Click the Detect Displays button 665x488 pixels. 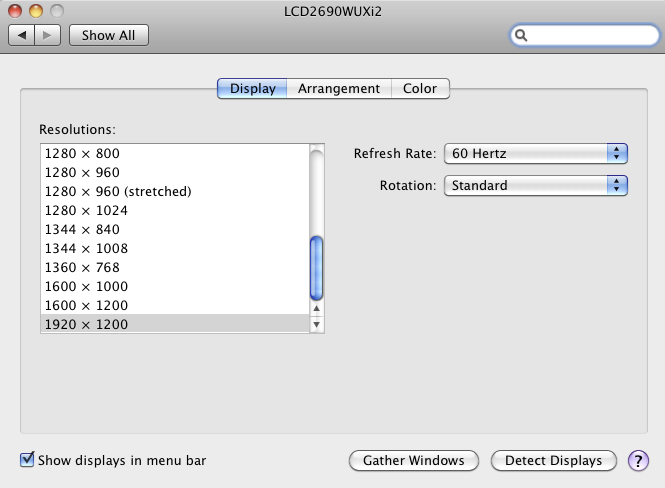553,460
